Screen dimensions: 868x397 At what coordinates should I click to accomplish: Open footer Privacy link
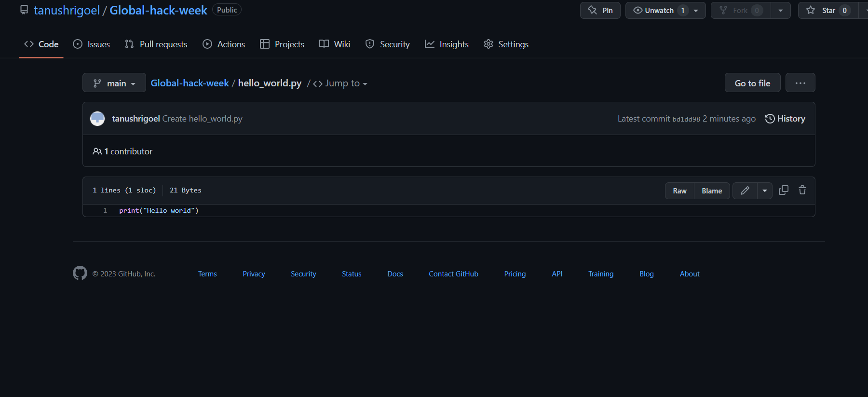pos(254,274)
